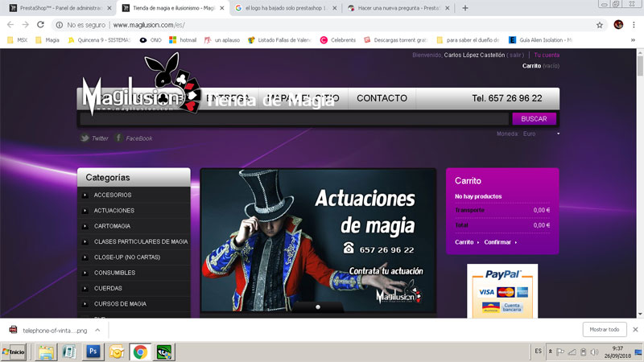Switch to the 'Hacer una nueva pregunta' tab

[x=398, y=8]
